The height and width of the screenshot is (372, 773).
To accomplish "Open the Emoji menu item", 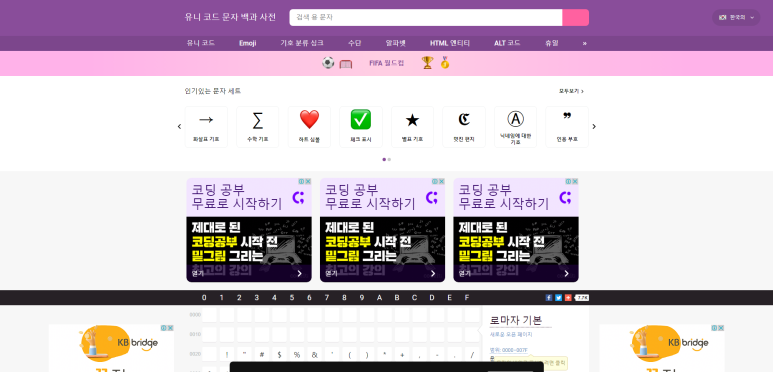I will [247, 43].
